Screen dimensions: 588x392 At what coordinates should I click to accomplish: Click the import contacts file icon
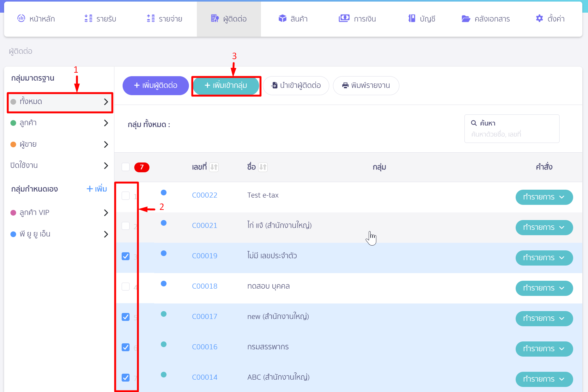[x=275, y=85]
